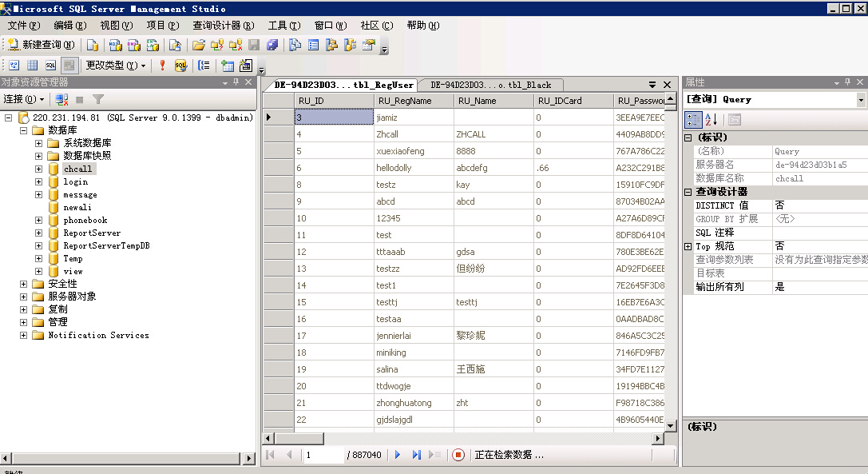Click the RU_RegName column header
The width and height of the screenshot is (868, 474).
pyautogui.click(x=414, y=101)
